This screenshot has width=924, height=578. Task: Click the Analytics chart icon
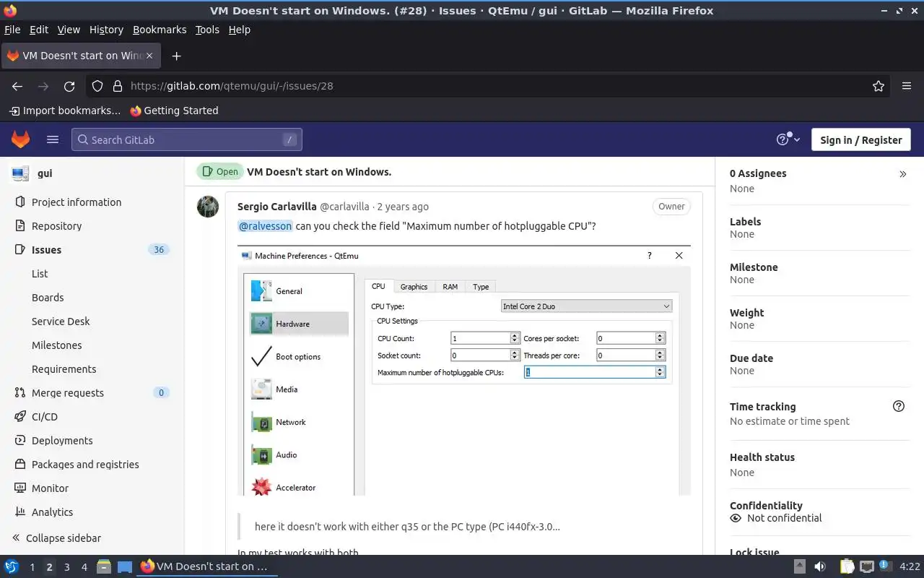[20, 512]
